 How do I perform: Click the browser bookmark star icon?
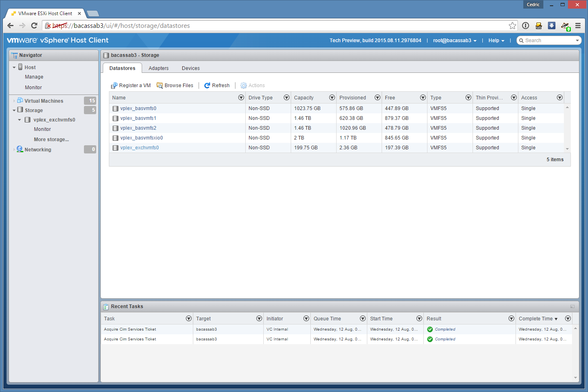tap(512, 26)
